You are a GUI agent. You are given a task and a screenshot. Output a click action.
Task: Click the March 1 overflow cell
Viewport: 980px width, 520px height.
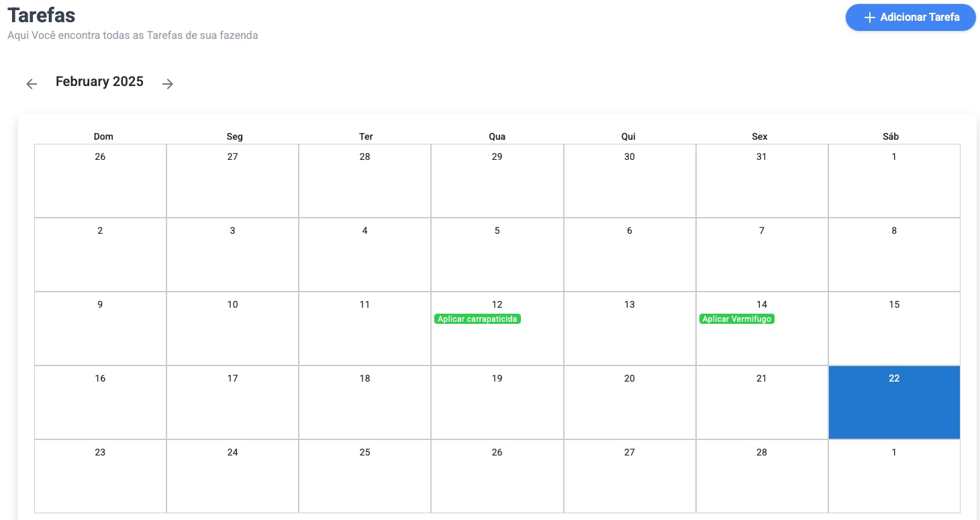pos(893,476)
